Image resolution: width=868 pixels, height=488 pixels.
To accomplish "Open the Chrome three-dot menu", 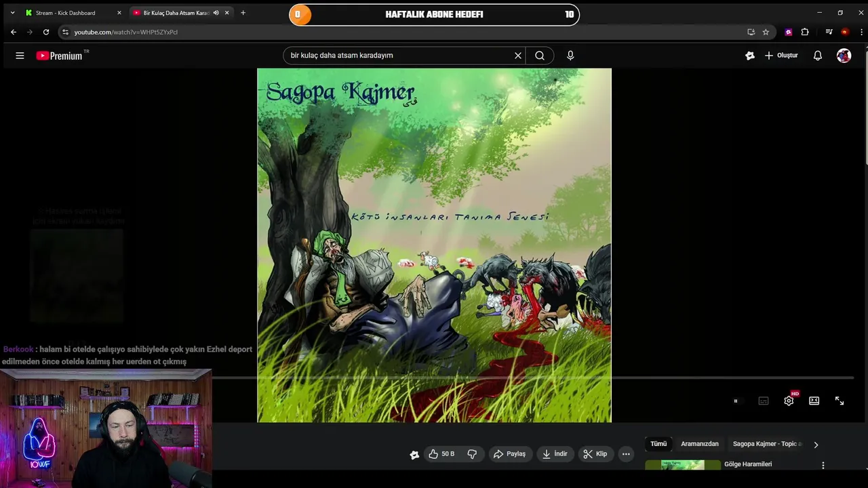I will pyautogui.click(x=861, y=32).
